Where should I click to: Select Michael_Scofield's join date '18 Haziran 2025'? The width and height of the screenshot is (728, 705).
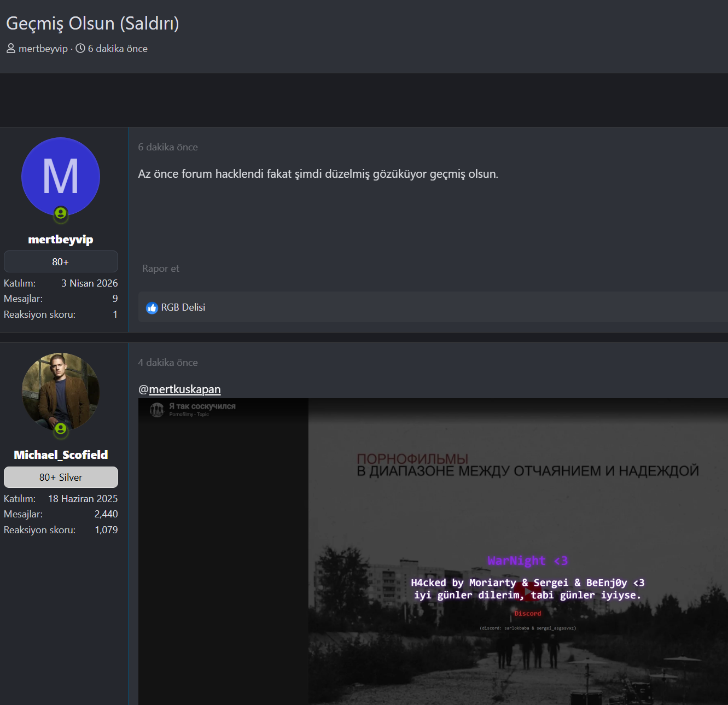83,499
